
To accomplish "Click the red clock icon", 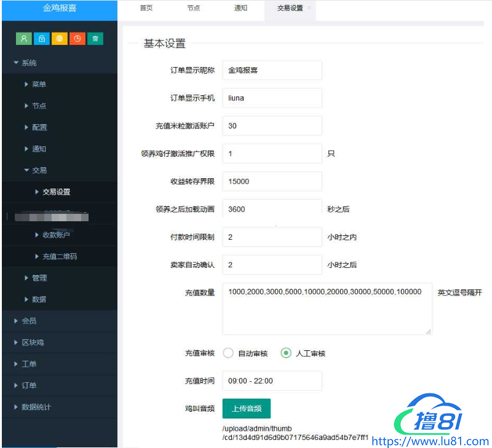I will [x=77, y=38].
